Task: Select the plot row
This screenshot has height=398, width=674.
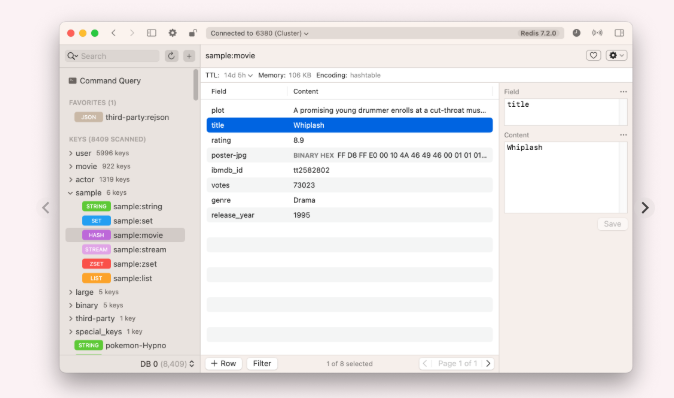Action: point(349,110)
